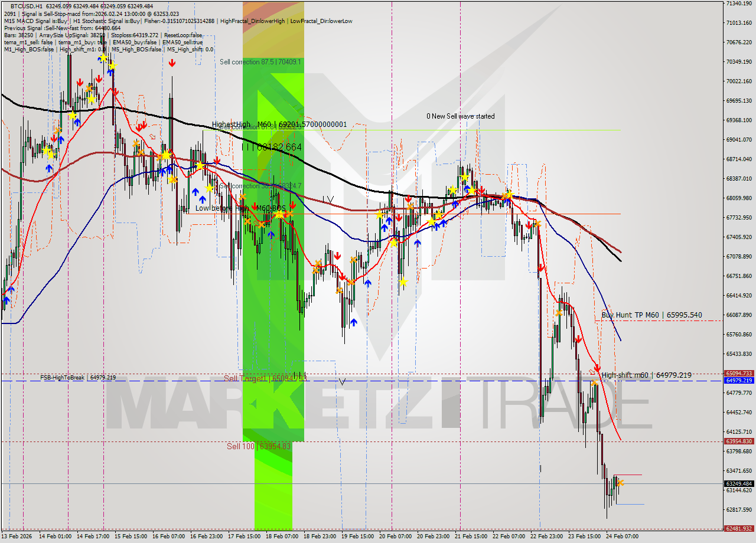Click the red down arrow near Sell correction 87.5
756x543 pixels.
tap(171, 63)
